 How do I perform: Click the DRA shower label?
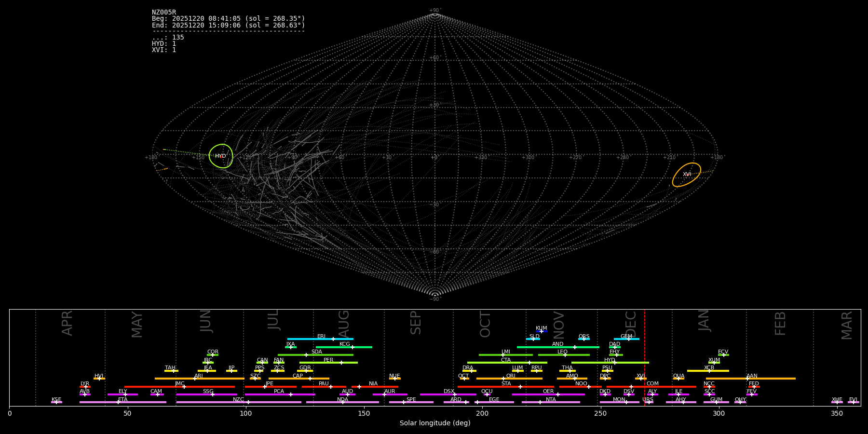tap(468, 368)
